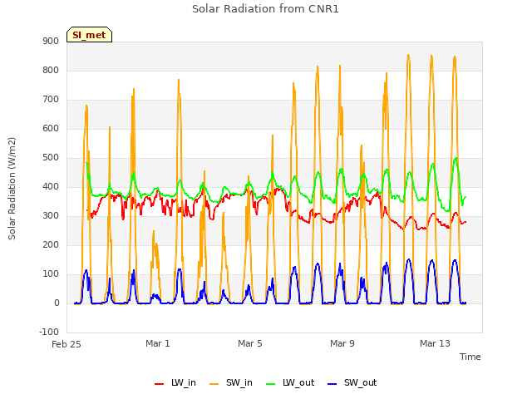This screenshot has height=399, width=532.
Task: Click the red LW_in legend color marker
Action: tap(159, 384)
